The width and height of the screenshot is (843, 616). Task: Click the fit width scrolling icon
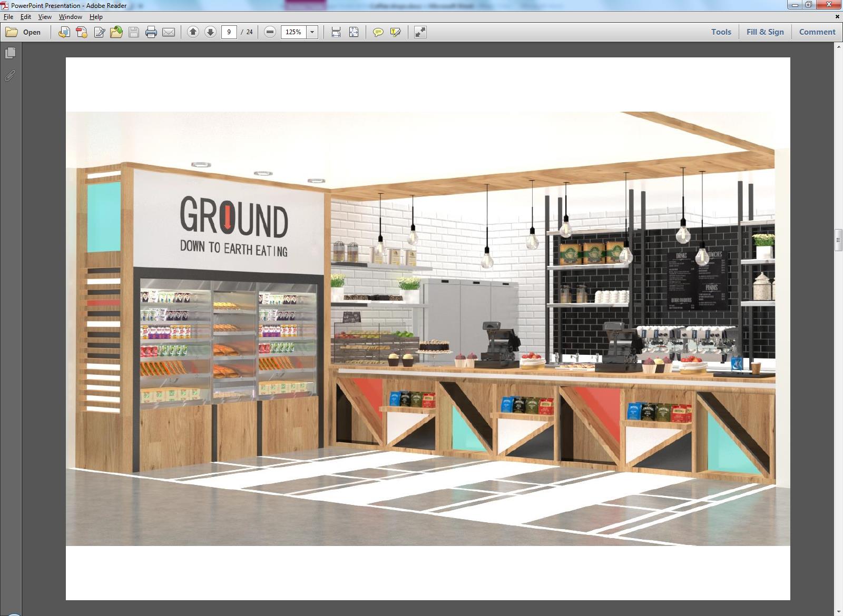[x=336, y=32]
